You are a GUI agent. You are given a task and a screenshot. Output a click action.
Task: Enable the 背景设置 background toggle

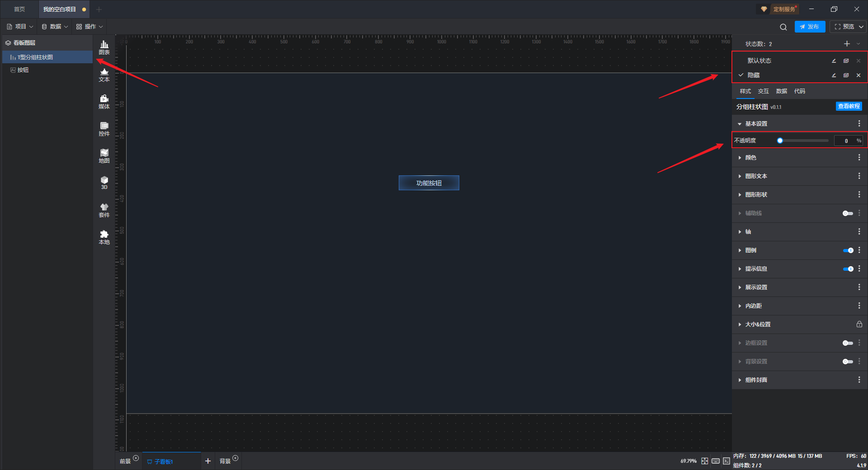[848, 362]
